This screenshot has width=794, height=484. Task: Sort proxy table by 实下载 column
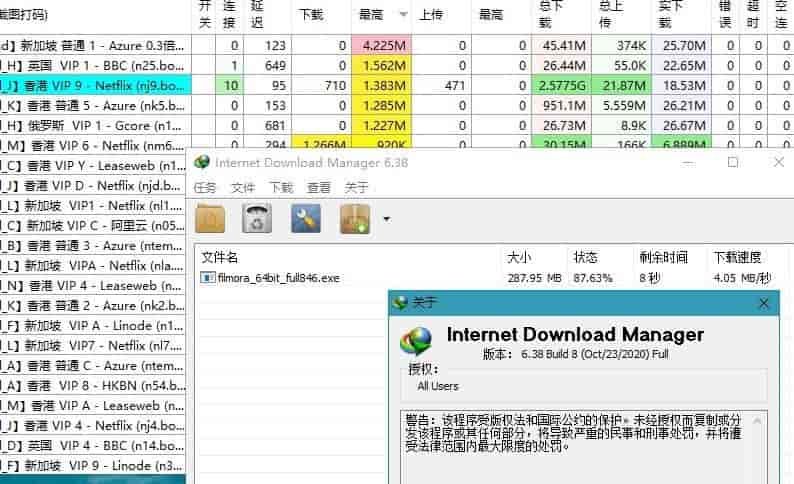point(681,14)
